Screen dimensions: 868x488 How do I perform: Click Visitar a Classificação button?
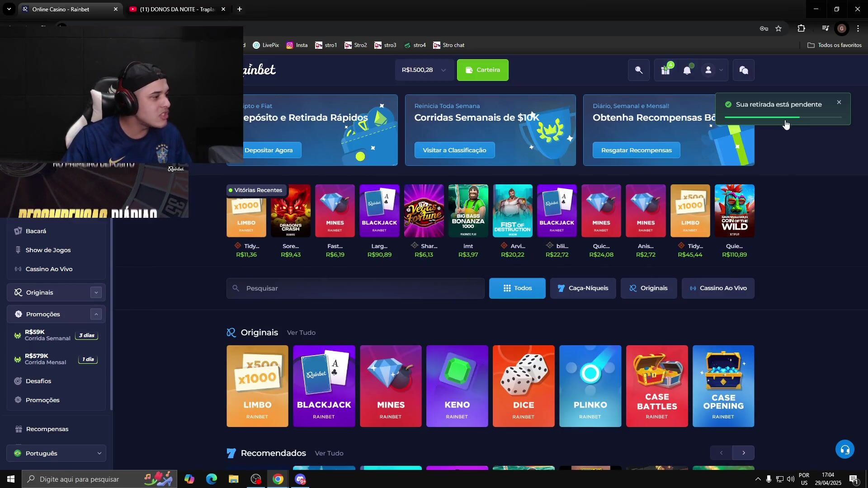[454, 150]
